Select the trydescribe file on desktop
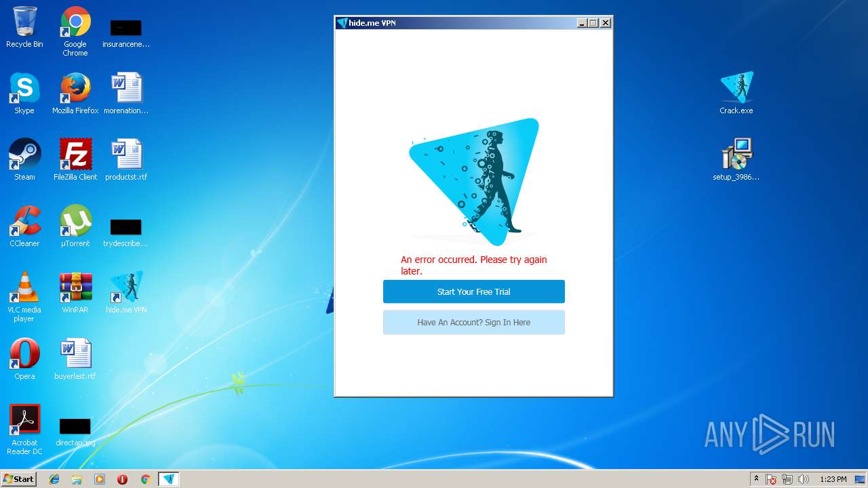Viewport: 868px width, 488px height. click(x=126, y=232)
